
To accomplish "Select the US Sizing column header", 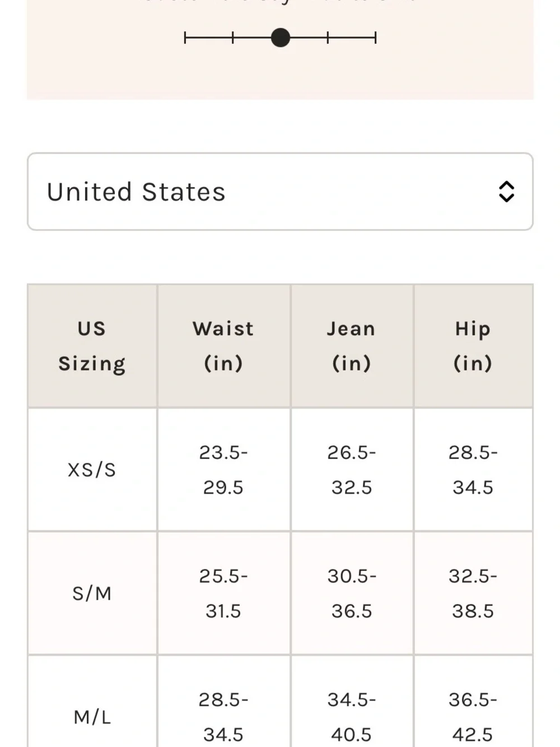I will pos(92,346).
